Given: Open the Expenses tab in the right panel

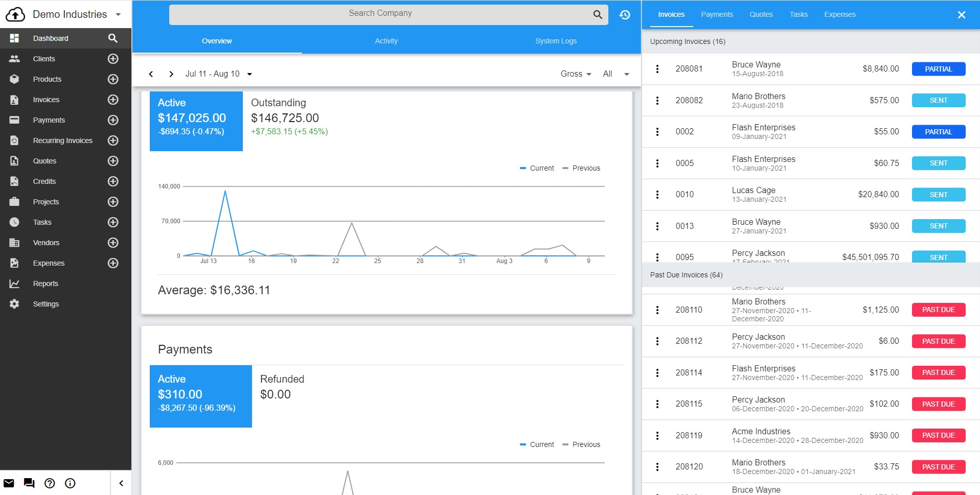Looking at the screenshot, I should tap(839, 14).
